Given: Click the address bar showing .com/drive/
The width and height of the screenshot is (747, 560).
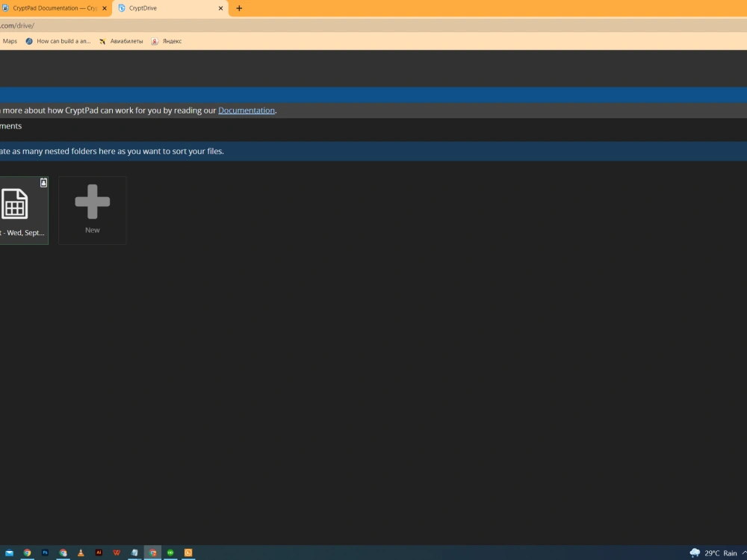Looking at the screenshot, I should pos(373,25).
